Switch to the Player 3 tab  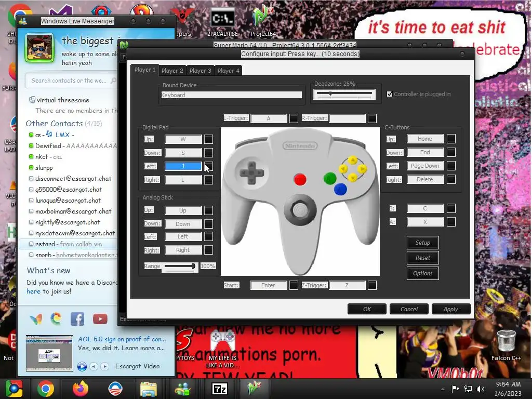(200, 71)
